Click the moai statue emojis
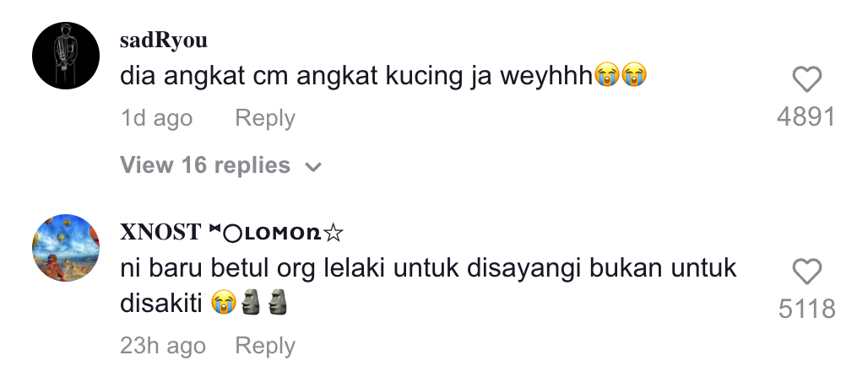This screenshot has height=366, width=868. tap(264, 303)
